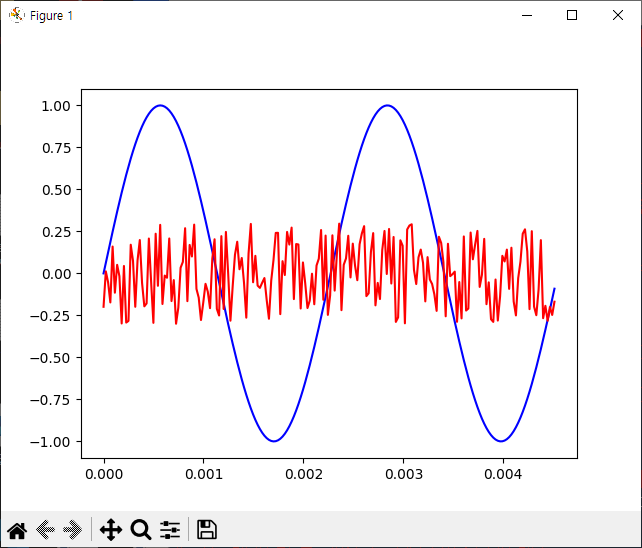Close the Figure 1 window
642x548 pixels.
pos(618,15)
